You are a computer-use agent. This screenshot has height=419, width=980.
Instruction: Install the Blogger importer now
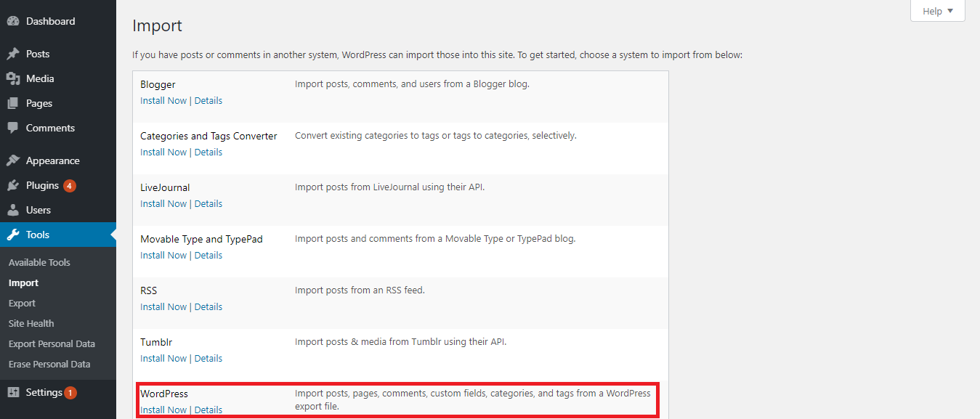[163, 100]
